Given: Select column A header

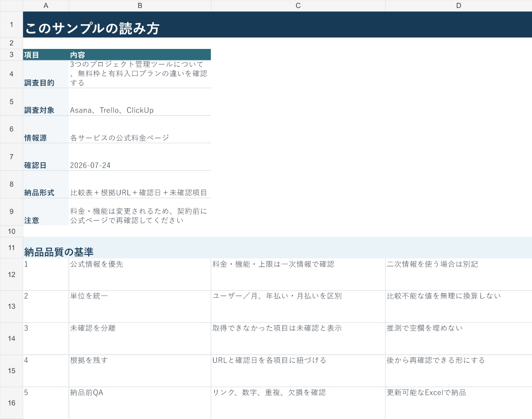Looking at the screenshot, I should click(x=46, y=5).
